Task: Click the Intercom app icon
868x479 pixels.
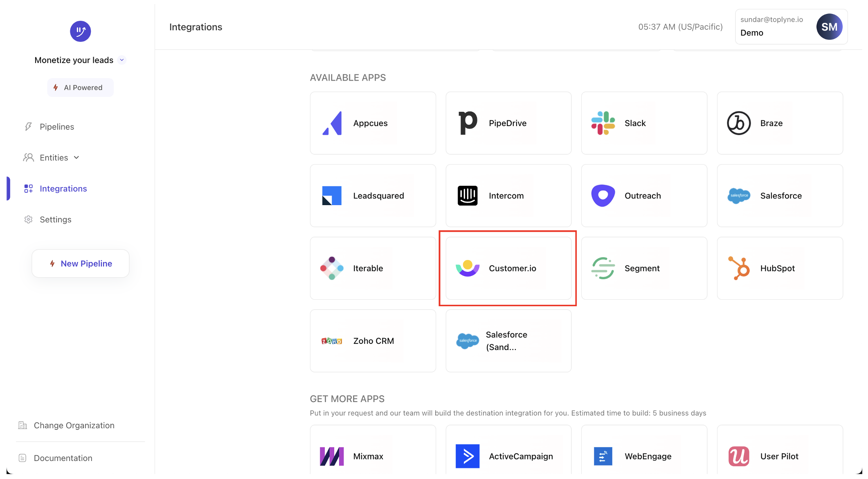Action: point(468,196)
